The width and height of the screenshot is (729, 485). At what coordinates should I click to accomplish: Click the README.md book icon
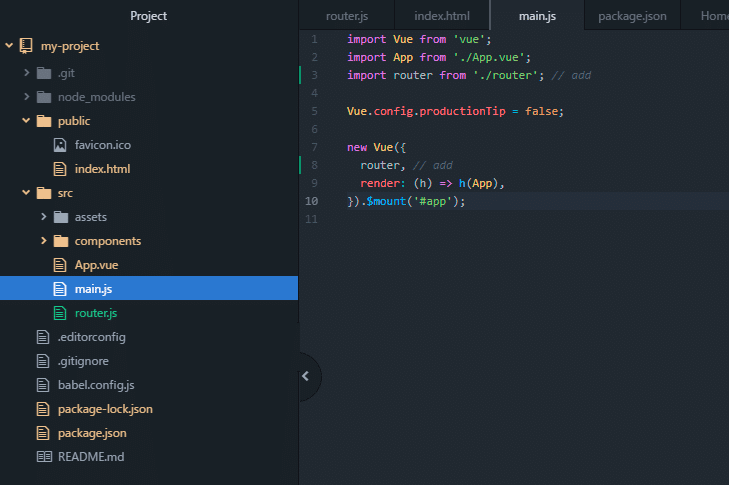[44, 457]
